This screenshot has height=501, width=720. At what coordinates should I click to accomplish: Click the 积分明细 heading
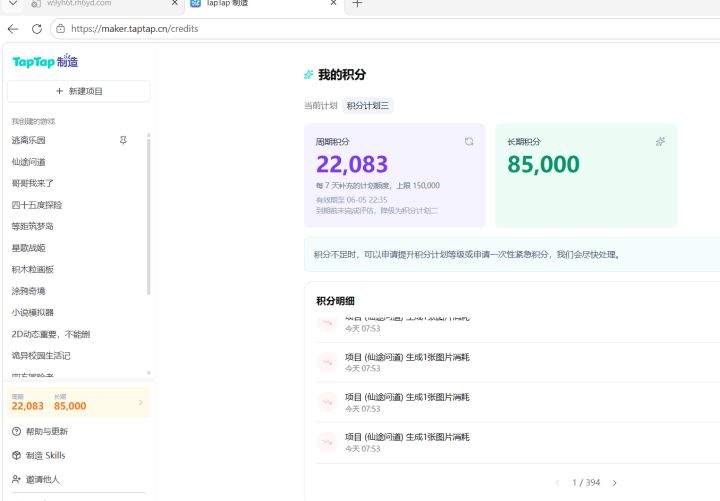tap(336, 301)
